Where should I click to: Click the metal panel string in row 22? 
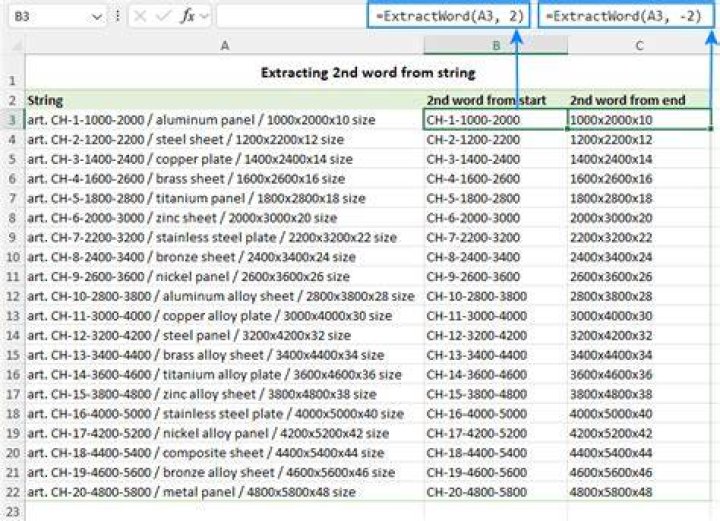click(x=224, y=492)
